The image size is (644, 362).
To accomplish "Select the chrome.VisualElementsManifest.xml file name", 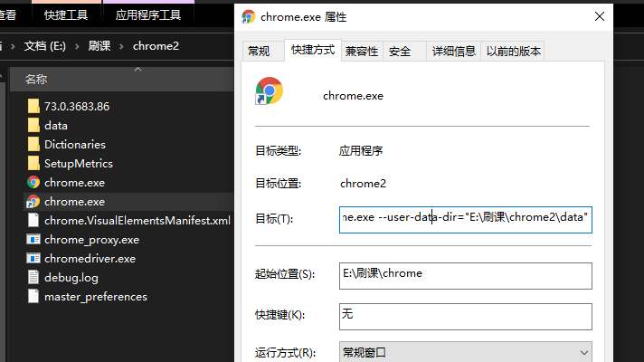I will [x=137, y=221].
